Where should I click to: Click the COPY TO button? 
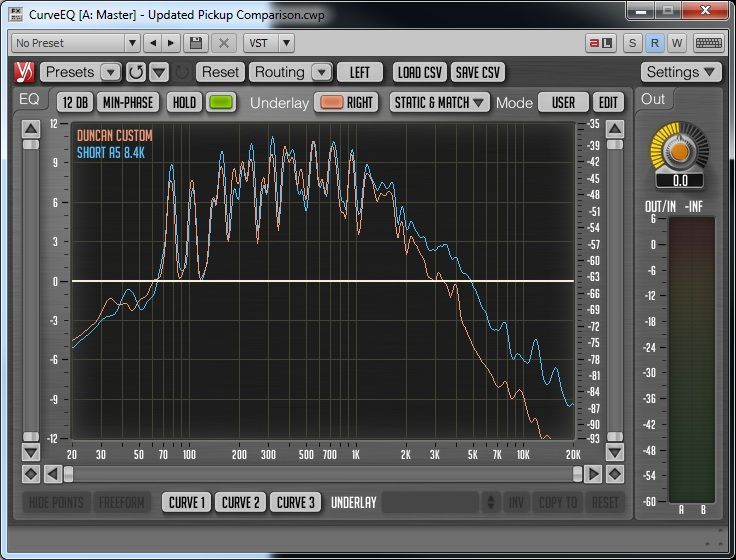[558, 503]
